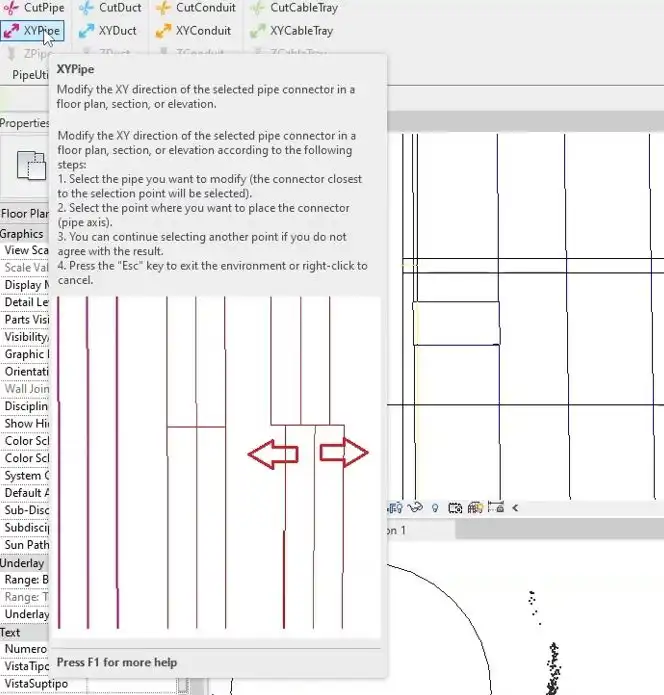664x695 pixels.
Task: Click the Properties palette title
Action: click(x=24, y=123)
